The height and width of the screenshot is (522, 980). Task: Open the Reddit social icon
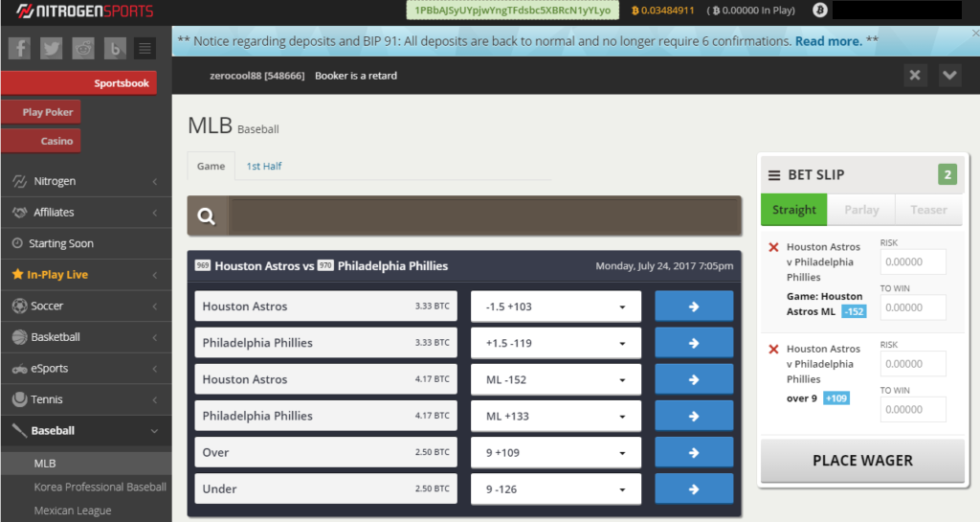point(83,48)
